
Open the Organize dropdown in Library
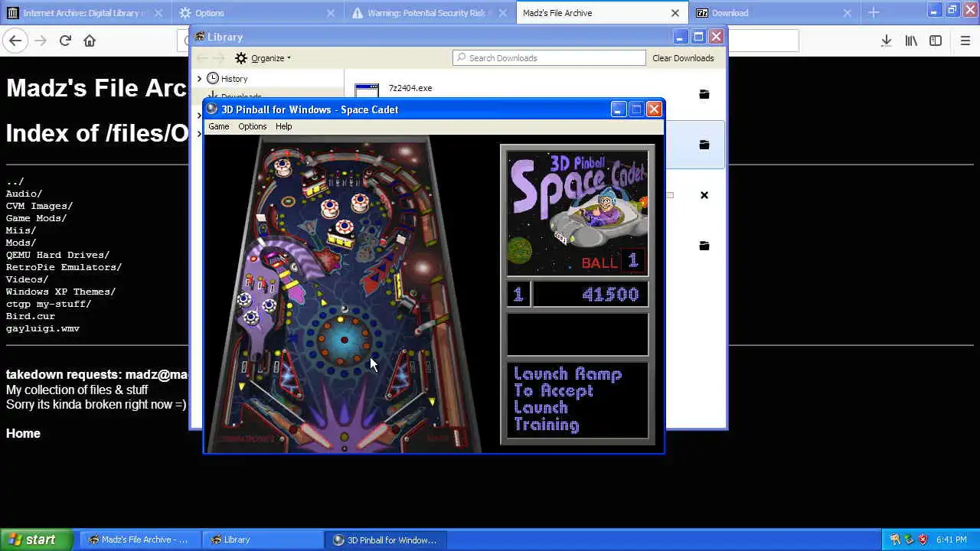pyautogui.click(x=263, y=58)
